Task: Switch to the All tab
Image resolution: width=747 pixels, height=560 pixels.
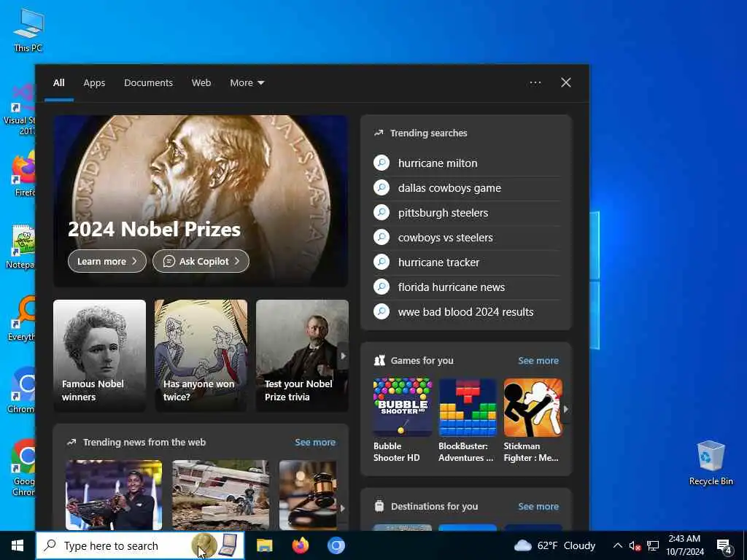Action: [58, 83]
